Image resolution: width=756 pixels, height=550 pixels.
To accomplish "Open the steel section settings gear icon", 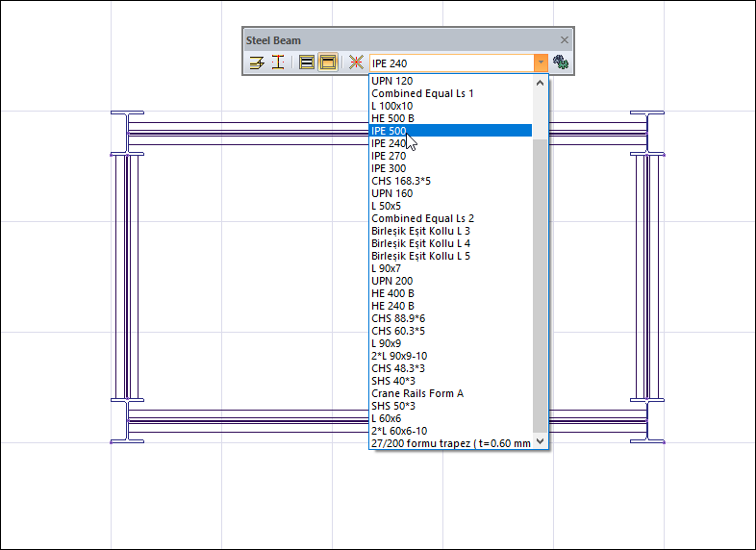I will [x=561, y=62].
